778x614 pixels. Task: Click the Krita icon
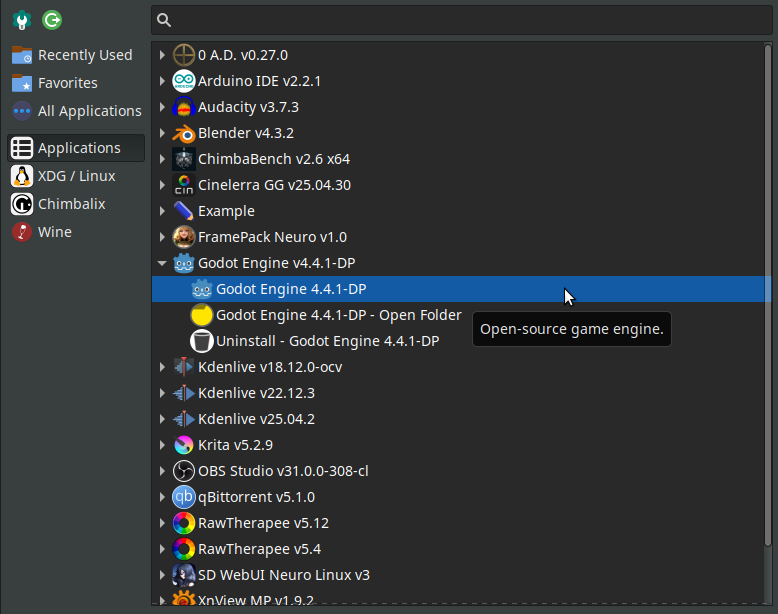[184, 445]
